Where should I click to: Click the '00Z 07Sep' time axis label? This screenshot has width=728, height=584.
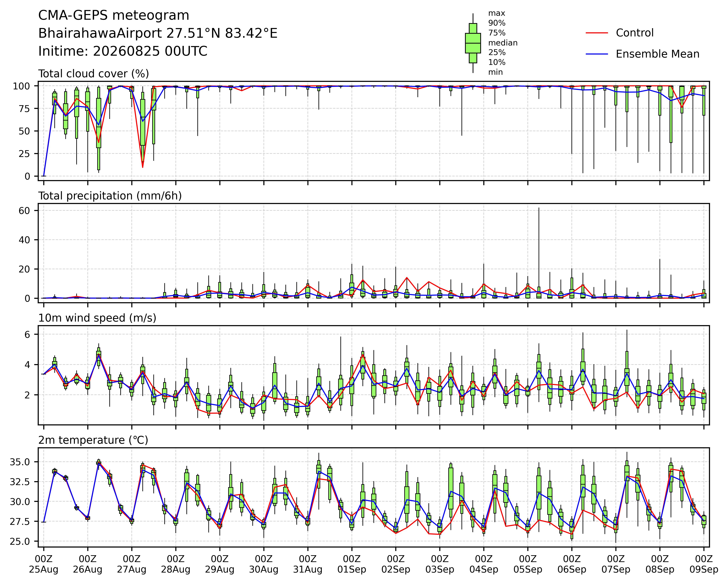click(616, 564)
